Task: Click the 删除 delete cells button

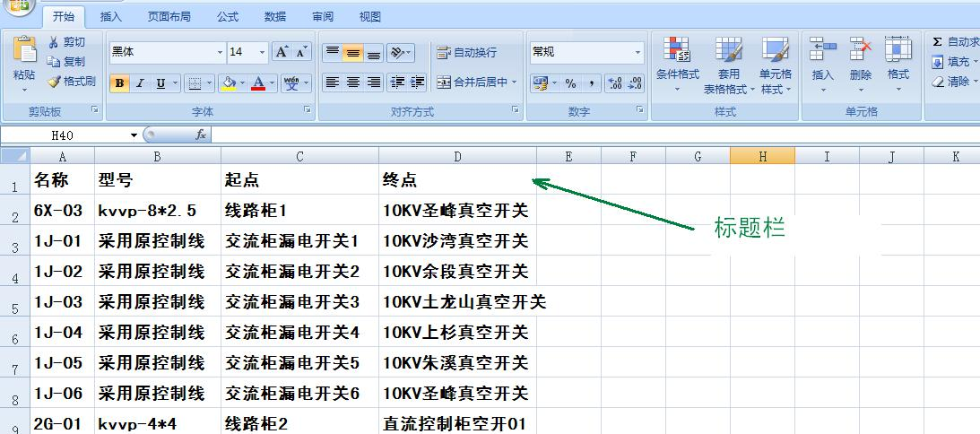Action: (x=861, y=65)
